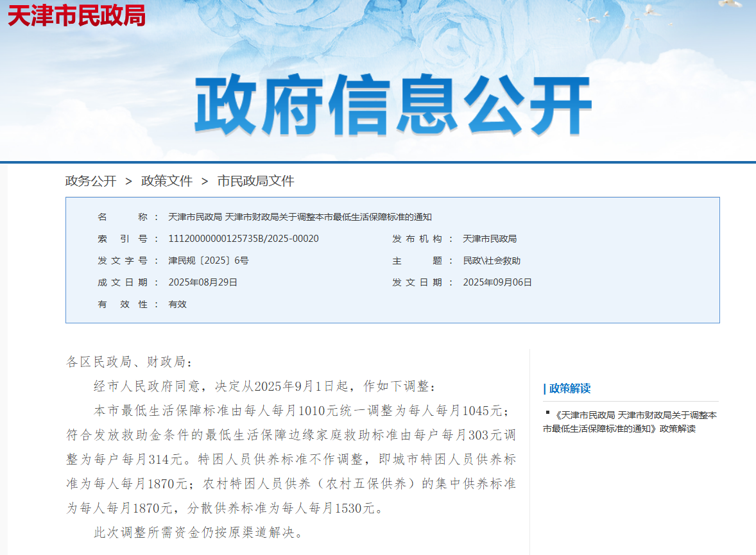Screen dimensions: 756x555
Task: Click the subject value 民政\社会救助
Action: pos(492,260)
